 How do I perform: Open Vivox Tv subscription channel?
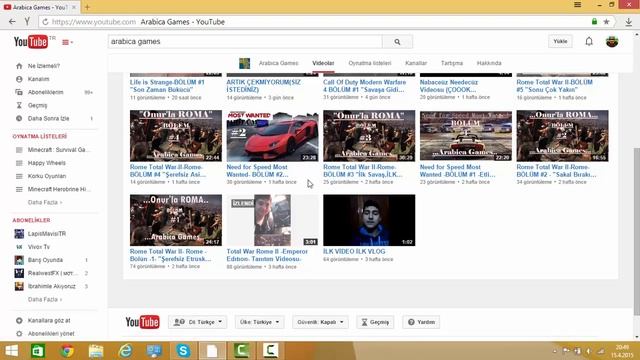click(x=38, y=247)
